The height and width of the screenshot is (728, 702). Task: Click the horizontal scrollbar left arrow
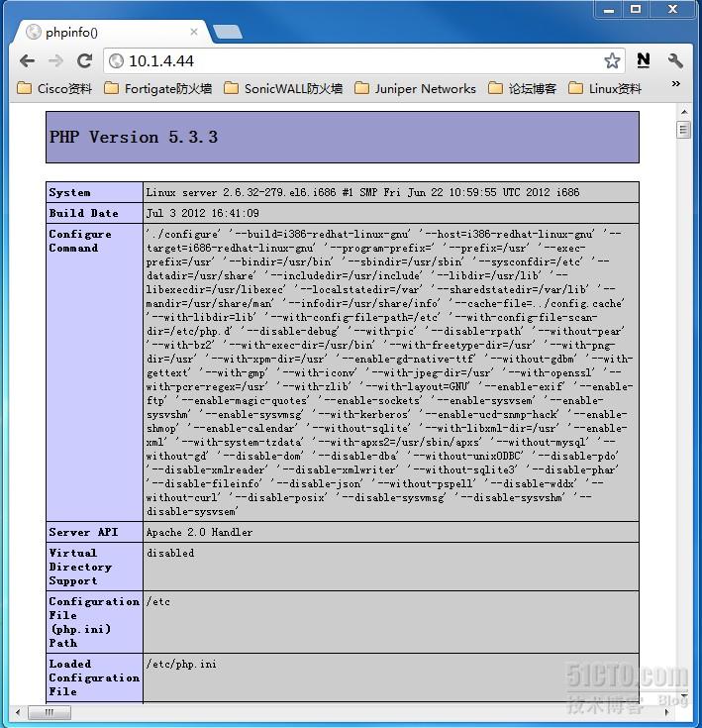pos(18,712)
